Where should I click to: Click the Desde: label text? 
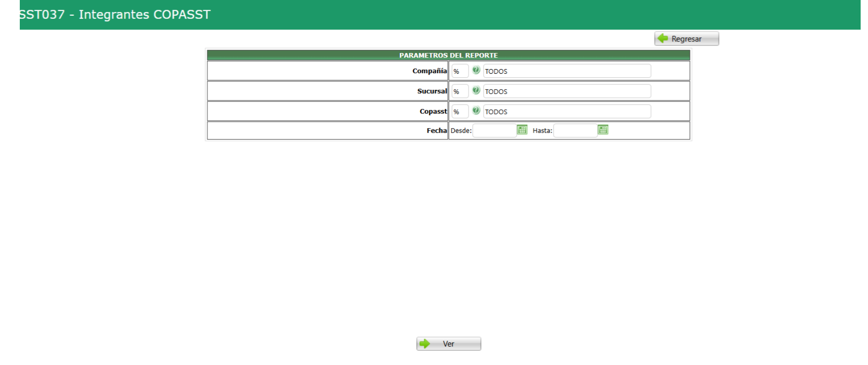coord(461,130)
